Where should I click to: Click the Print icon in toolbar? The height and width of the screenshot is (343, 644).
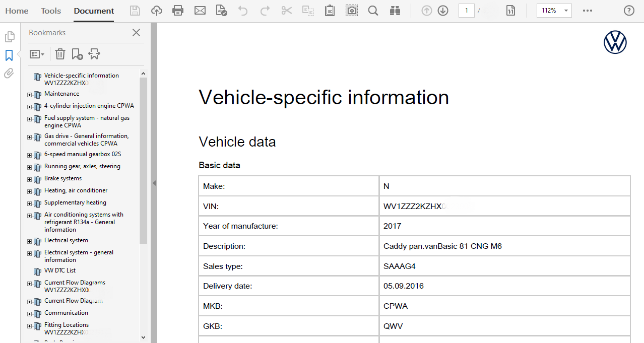coord(178,11)
